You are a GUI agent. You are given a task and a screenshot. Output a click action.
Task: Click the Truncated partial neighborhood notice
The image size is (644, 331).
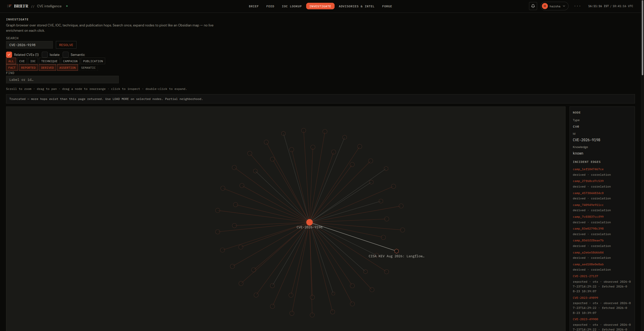click(x=320, y=99)
